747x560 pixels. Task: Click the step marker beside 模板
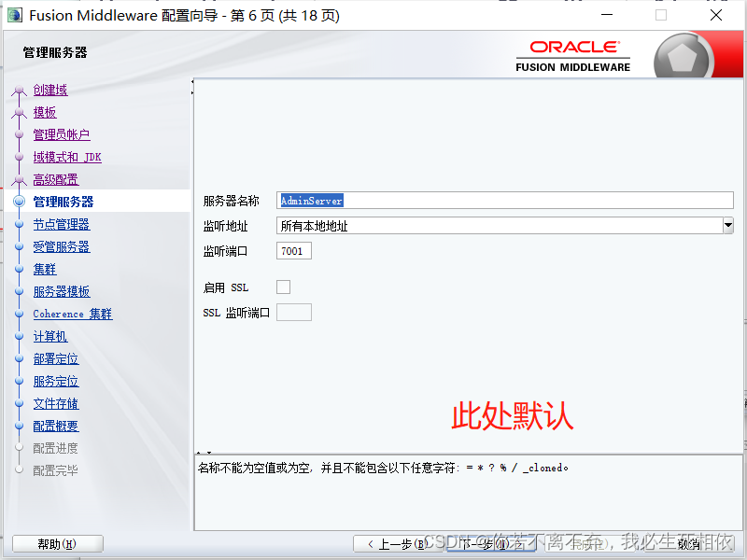19,112
